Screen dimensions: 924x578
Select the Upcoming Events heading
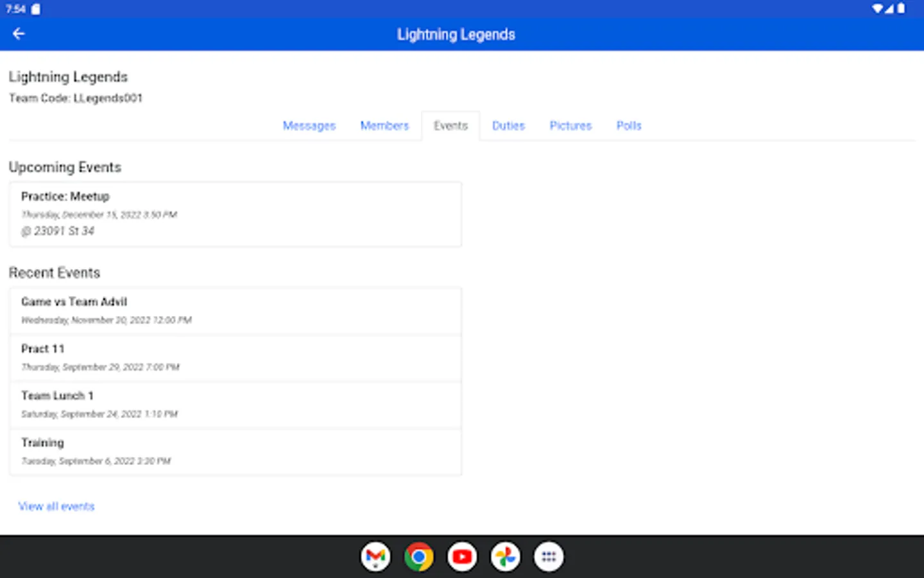[x=65, y=167]
